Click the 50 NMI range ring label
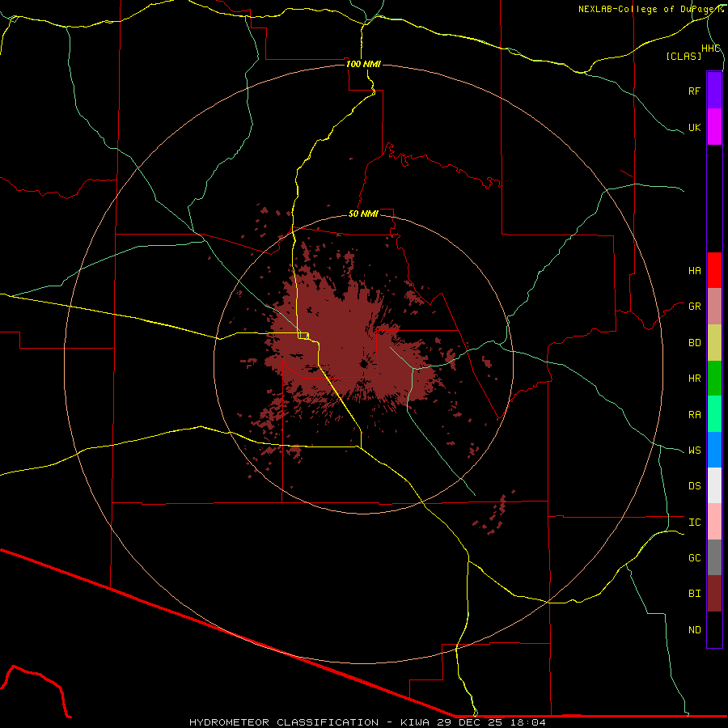 click(363, 214)
